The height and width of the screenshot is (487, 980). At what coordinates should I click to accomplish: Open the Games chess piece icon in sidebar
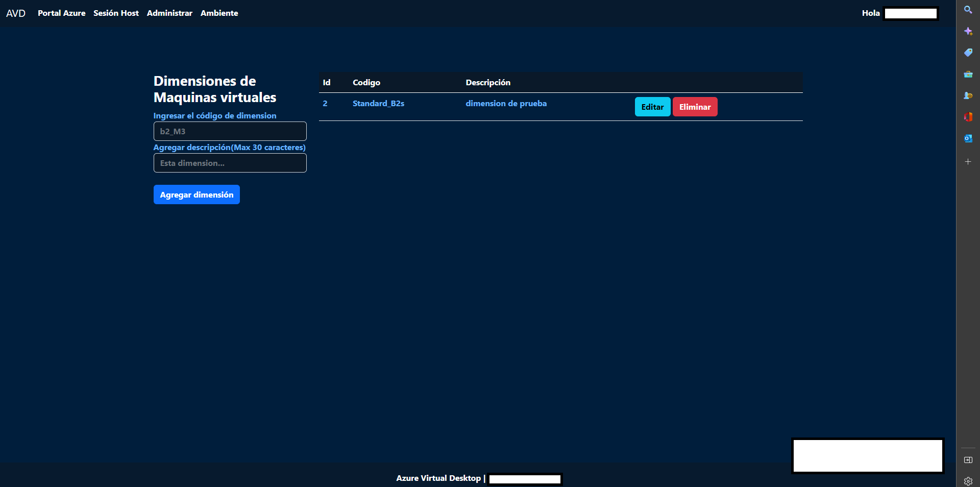coord(968,95)
